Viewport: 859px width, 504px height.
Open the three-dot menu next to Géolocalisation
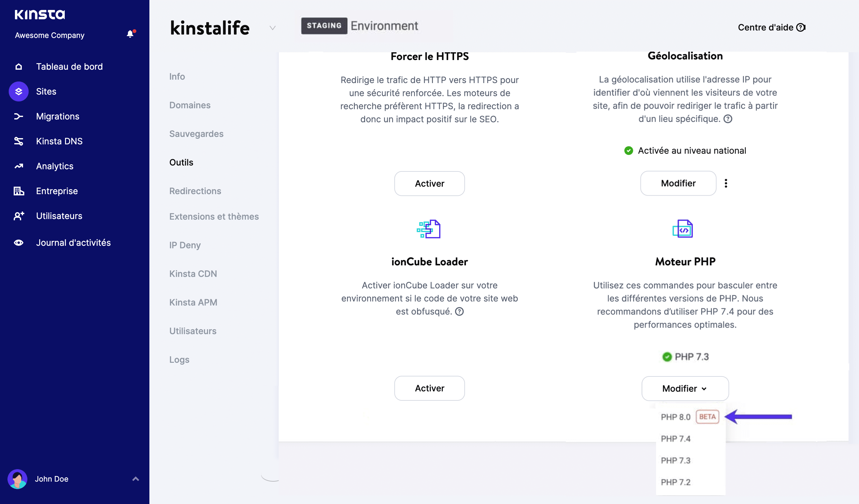coord(726,183)
